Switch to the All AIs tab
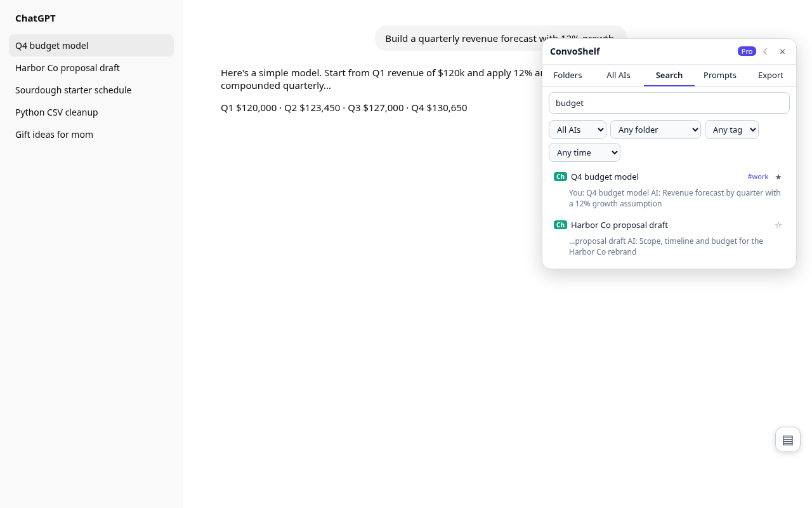Screen dimensions: 812x508 [619, 75]
